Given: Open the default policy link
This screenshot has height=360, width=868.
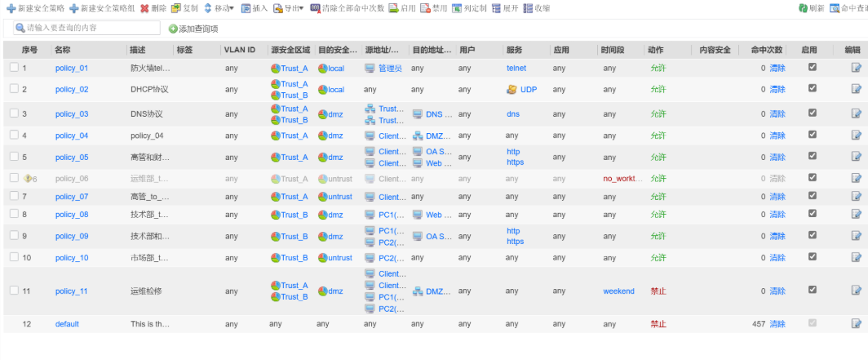Looking at the screenshot, I should pos(67,324).
